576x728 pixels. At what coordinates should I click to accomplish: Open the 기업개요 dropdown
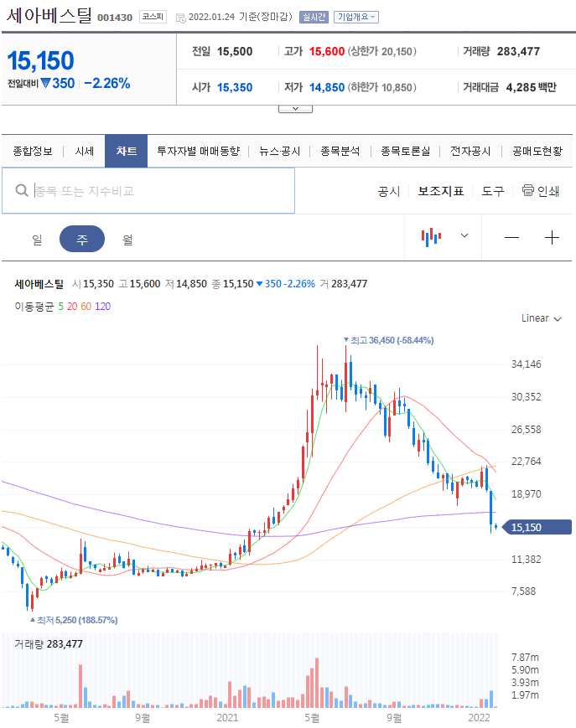pos(356,18)
